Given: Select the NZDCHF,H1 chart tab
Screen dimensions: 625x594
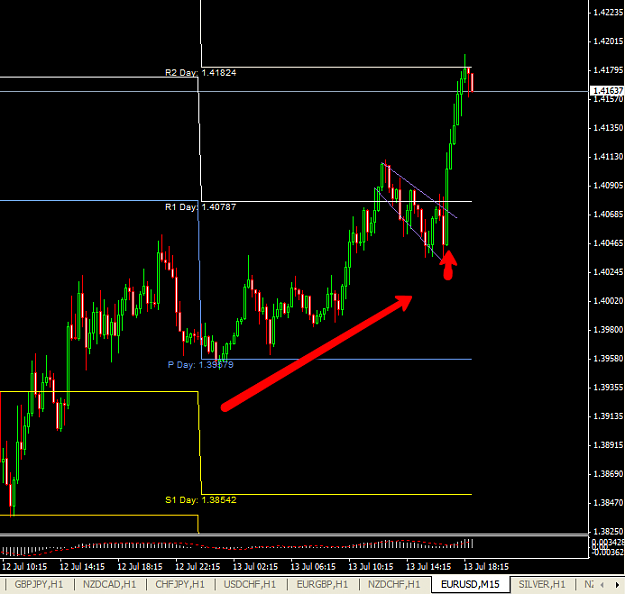Looking at the screenshot, I should (394, 584).
